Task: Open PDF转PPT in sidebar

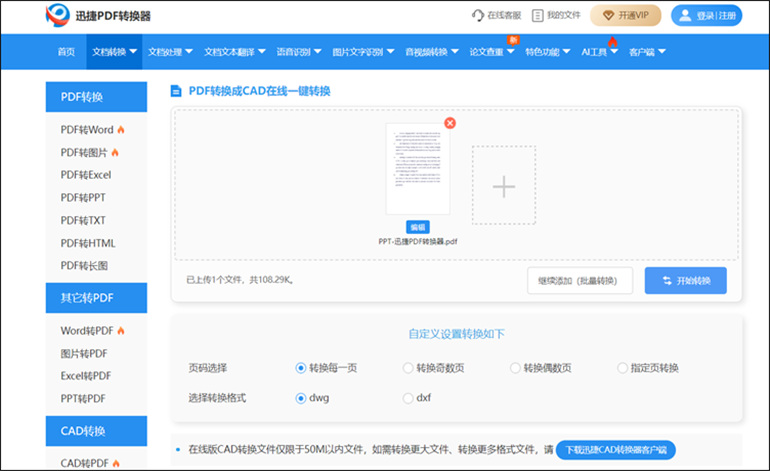Action: [83, 197]
